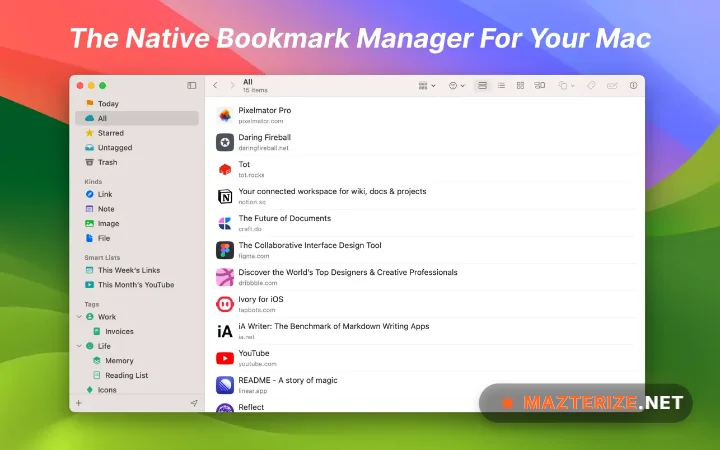This screenshot has width=720, height=450.
Task: Switch to card row view
Action: tap(482, 85)
